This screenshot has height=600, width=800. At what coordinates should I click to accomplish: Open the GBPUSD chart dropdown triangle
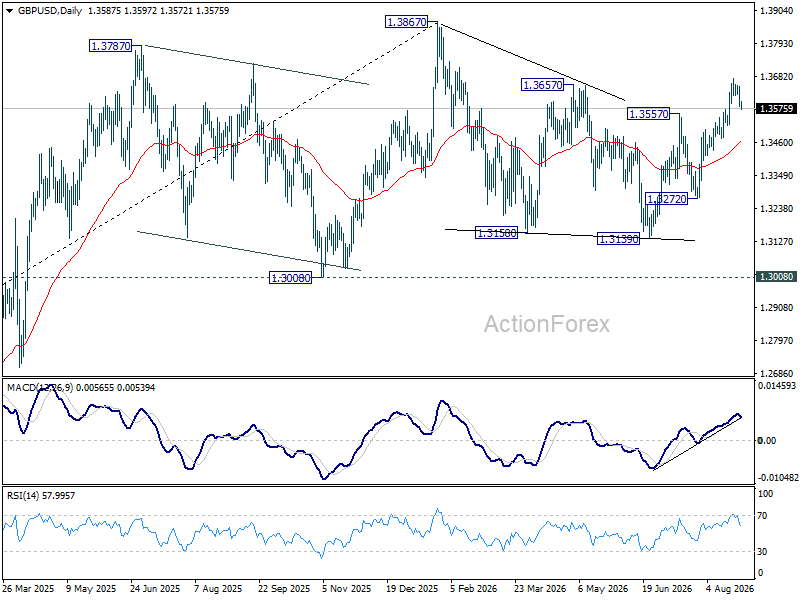click(9, 11)
